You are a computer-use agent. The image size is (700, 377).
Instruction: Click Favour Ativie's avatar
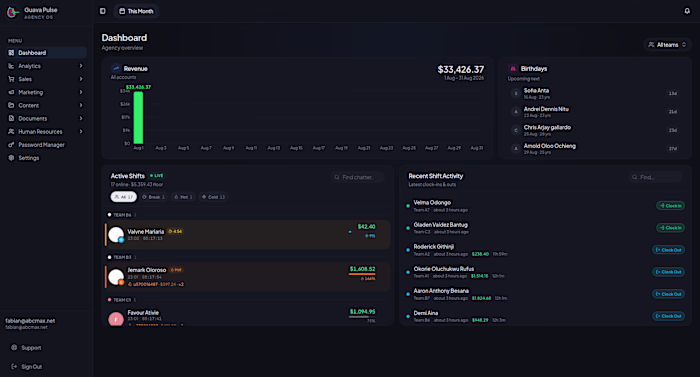pyautogui.click(x=116, y=318)
